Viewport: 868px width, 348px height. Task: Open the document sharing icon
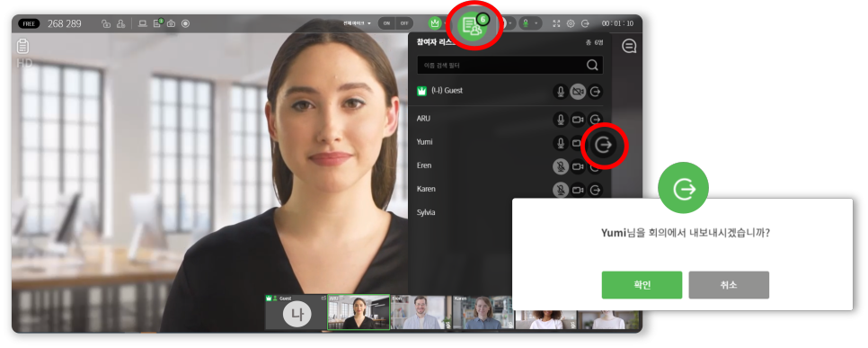pyautogui.click(x=158, y=23)
